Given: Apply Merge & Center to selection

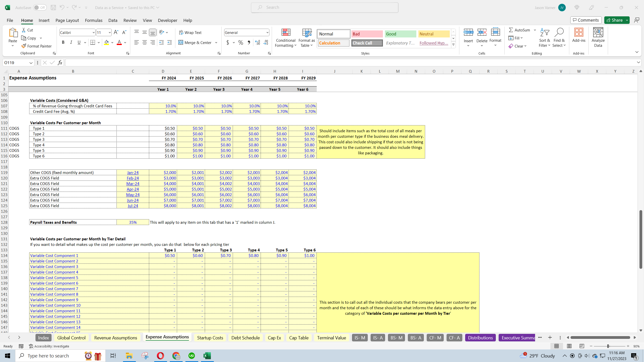Looking at the screenshot, I should click(195, 42).
